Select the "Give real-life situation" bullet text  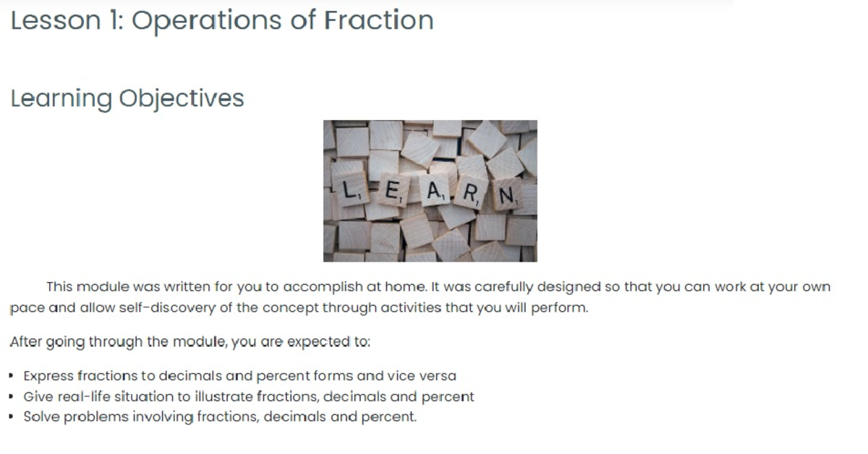click(x=249, y=396)
